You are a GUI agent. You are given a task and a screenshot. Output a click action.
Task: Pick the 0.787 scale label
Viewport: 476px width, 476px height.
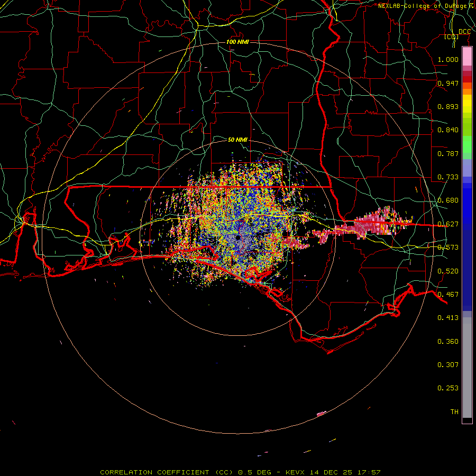(448, 153)
